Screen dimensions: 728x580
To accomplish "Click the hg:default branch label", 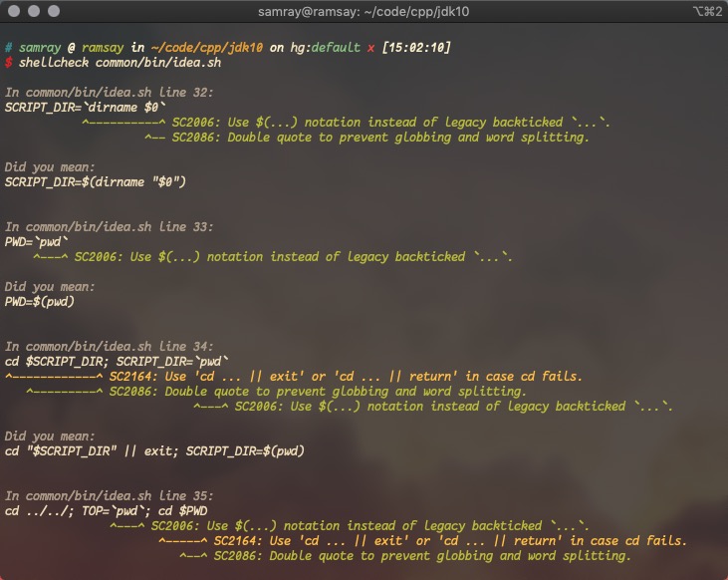I will 325,48.
